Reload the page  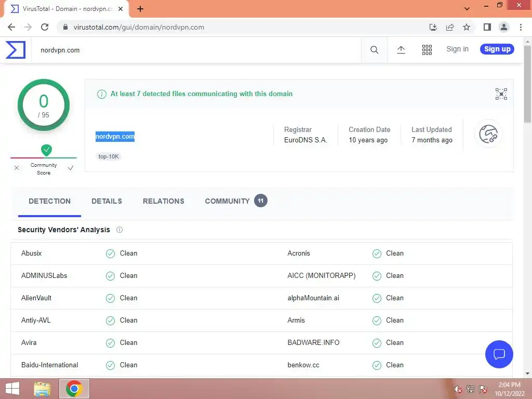coord(45,27)
